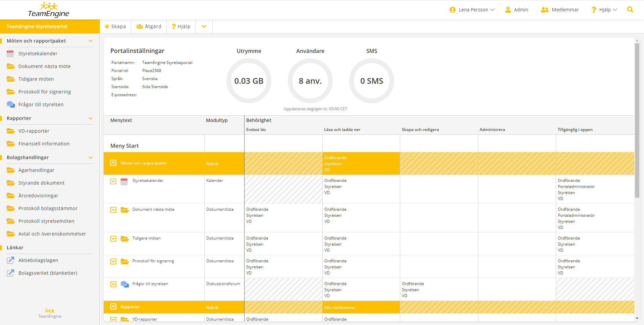Open the Medlemmar link
644x325 pixels.
(560, 10)
